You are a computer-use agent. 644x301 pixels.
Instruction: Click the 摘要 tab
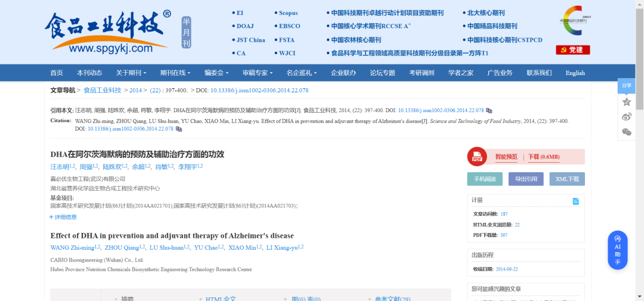(128, 299)
